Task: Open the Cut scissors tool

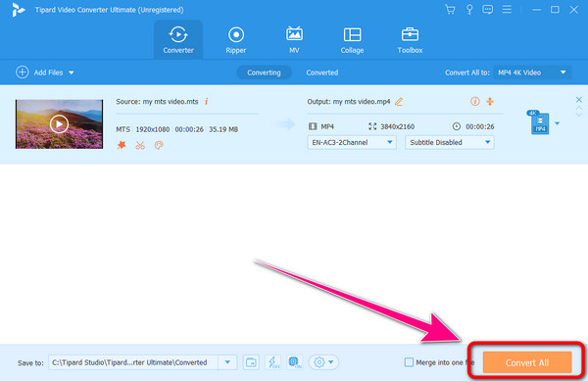Action: click(x=140, y=145)
